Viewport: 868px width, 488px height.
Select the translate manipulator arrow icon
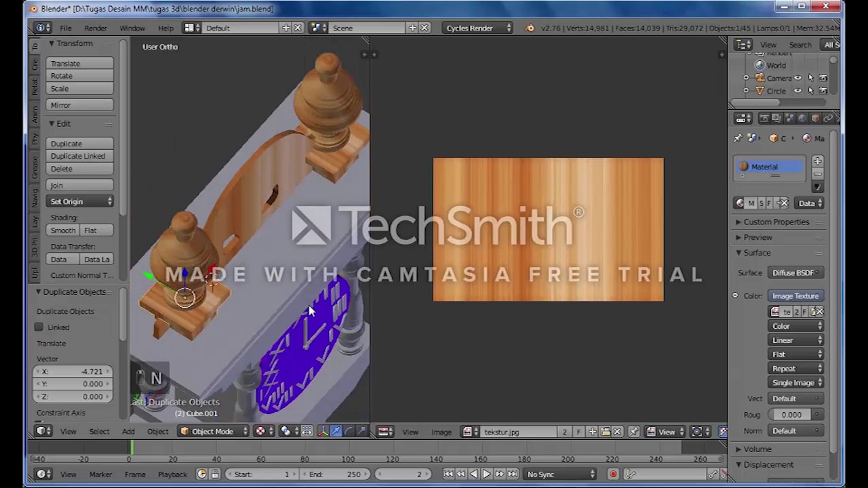(x=336, y=431)
